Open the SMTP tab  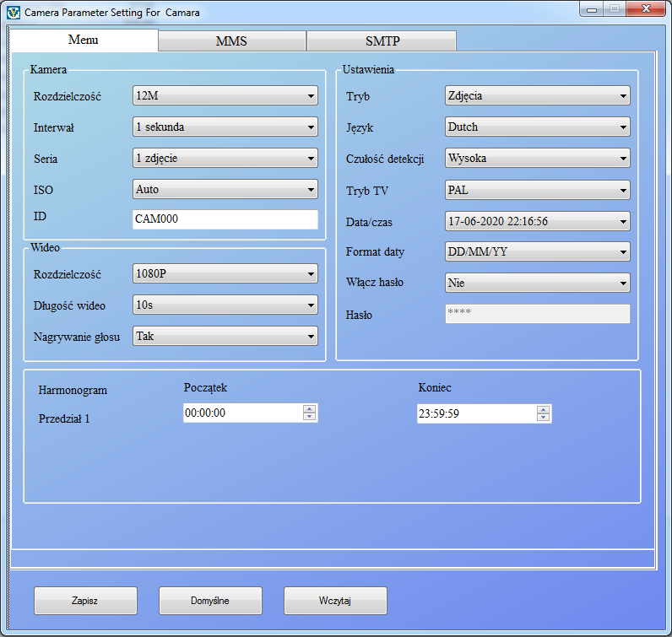click(x=382, y=41)
